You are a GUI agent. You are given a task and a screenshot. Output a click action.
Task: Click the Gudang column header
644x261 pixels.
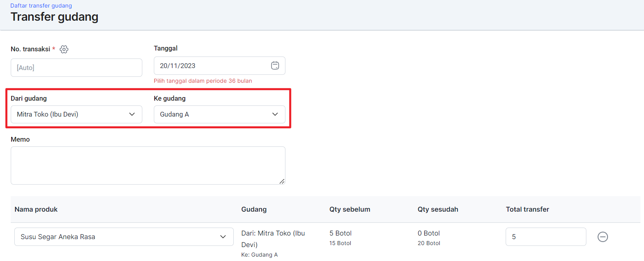point(254,209)
